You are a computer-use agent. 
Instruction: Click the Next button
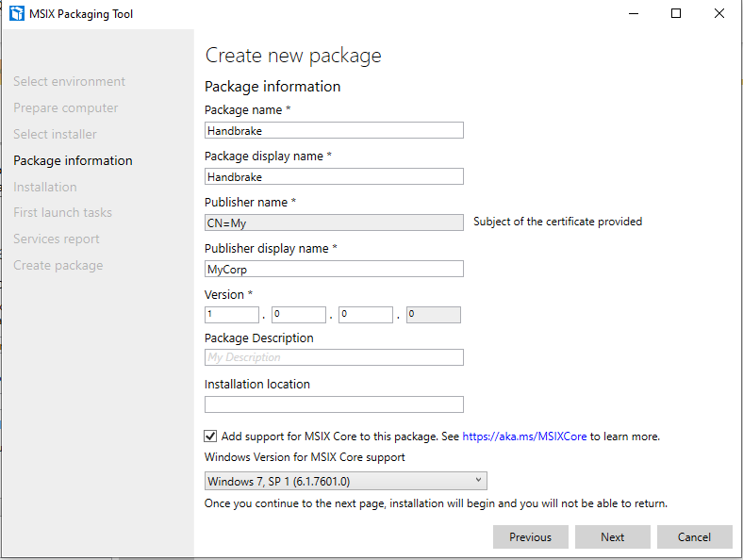pos(612,536)
